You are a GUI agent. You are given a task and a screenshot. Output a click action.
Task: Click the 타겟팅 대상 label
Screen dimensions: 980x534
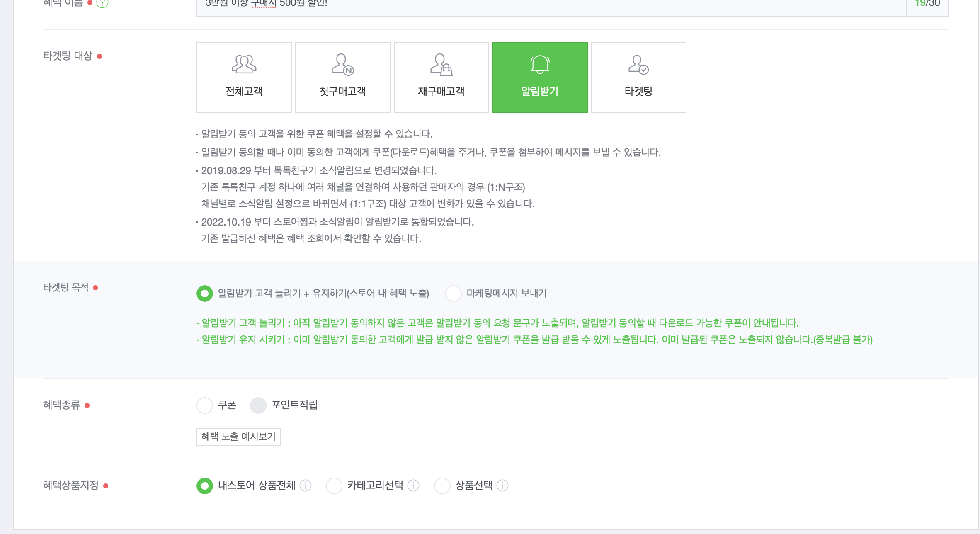pos(68,56)
